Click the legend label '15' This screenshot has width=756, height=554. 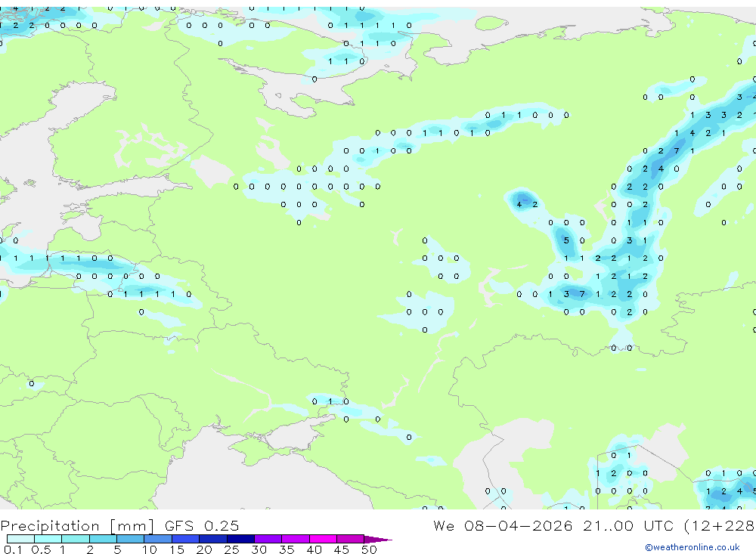click(177, 549)
